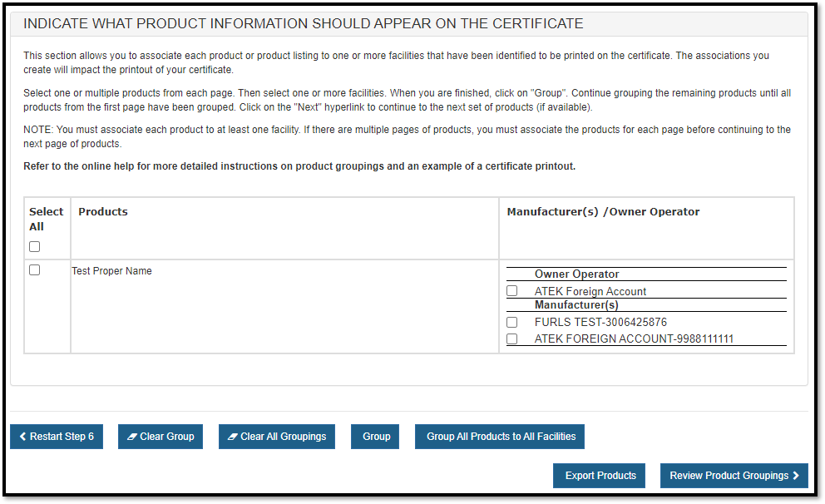
Task: Click the eraser icon on Clear Group
Action: tap(132, 437)
